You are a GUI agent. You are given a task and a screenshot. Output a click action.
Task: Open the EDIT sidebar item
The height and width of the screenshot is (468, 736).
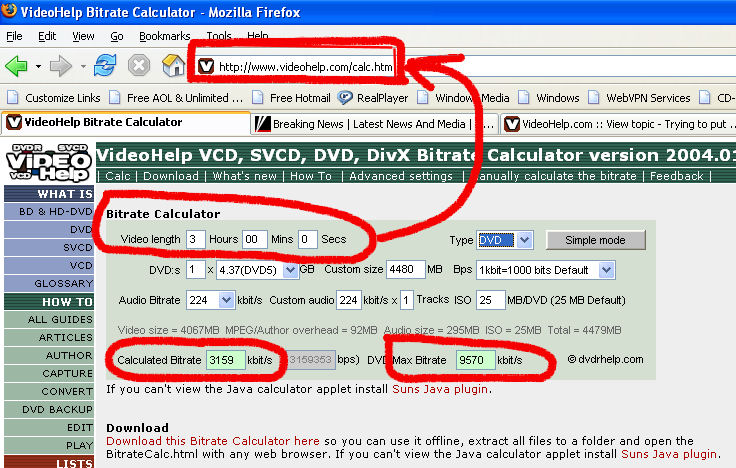(49, 428)
